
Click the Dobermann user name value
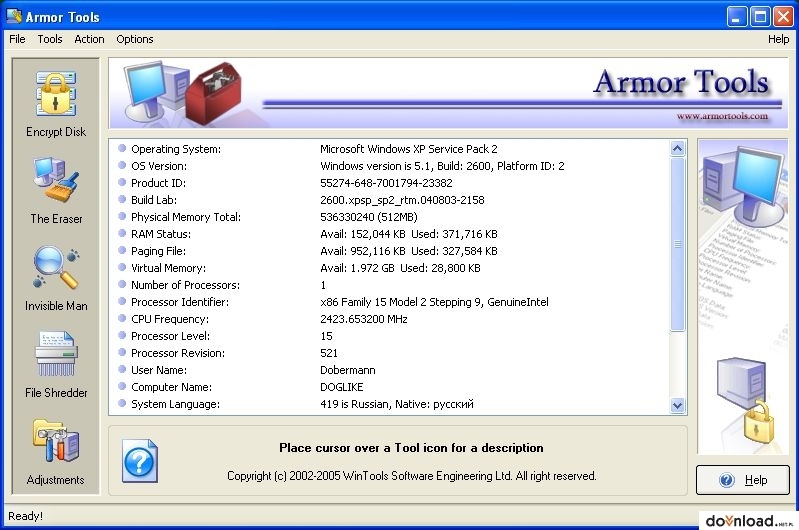point(348,370)
